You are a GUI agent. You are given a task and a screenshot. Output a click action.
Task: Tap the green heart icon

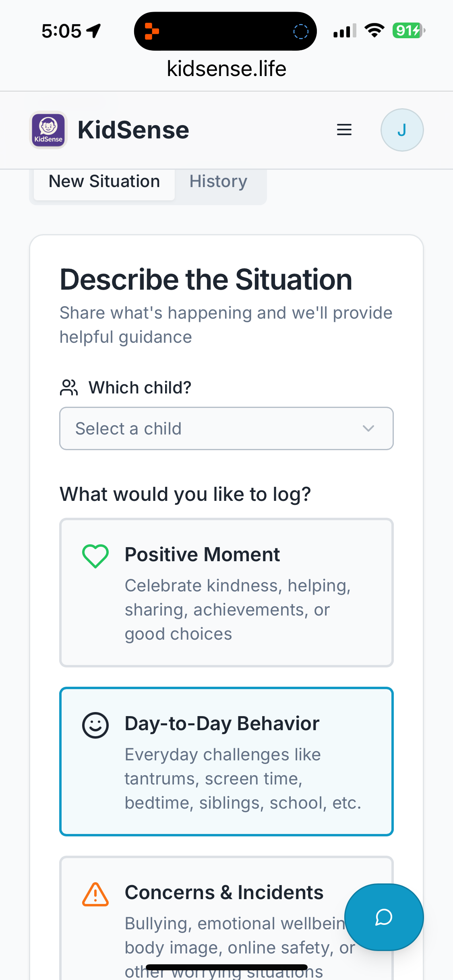(x=95, y=556)
